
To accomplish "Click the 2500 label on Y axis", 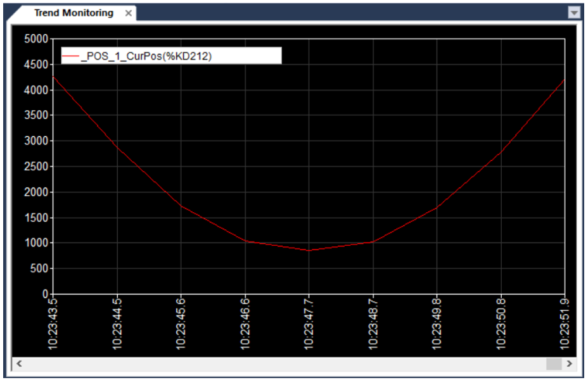I will coord(36,167).
